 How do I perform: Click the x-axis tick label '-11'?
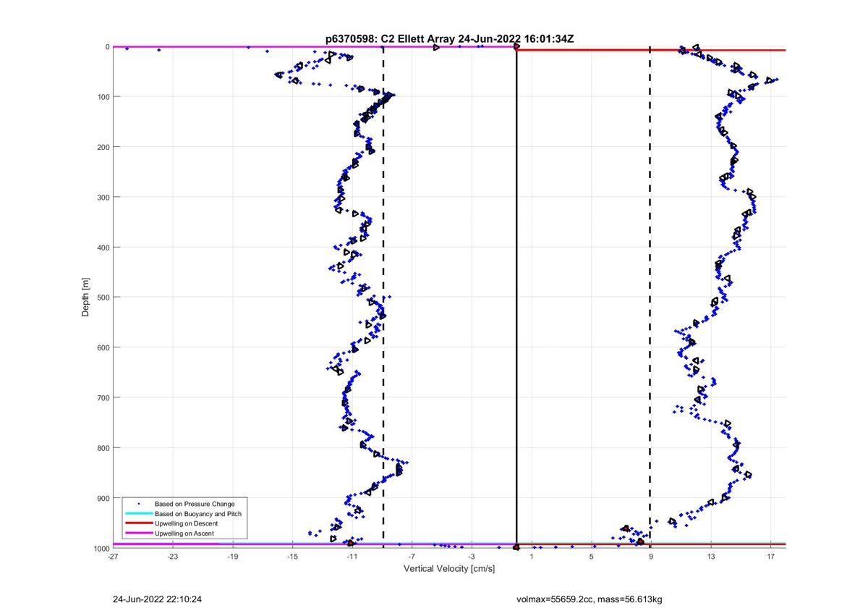(x=352, y=557)
